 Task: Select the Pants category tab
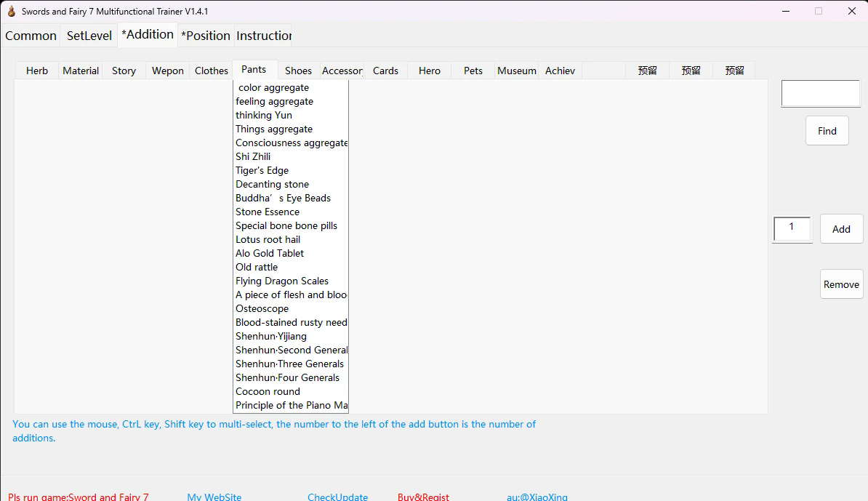pos(254,69)
